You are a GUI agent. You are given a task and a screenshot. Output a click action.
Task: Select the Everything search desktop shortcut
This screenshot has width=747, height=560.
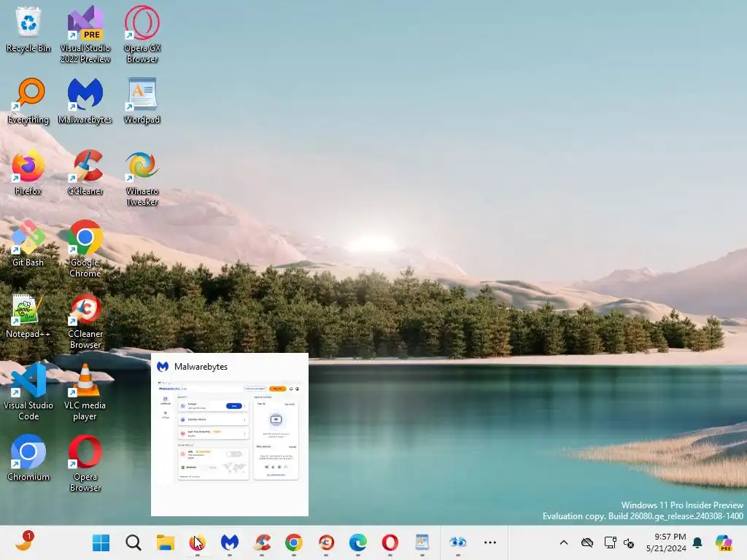28,101
